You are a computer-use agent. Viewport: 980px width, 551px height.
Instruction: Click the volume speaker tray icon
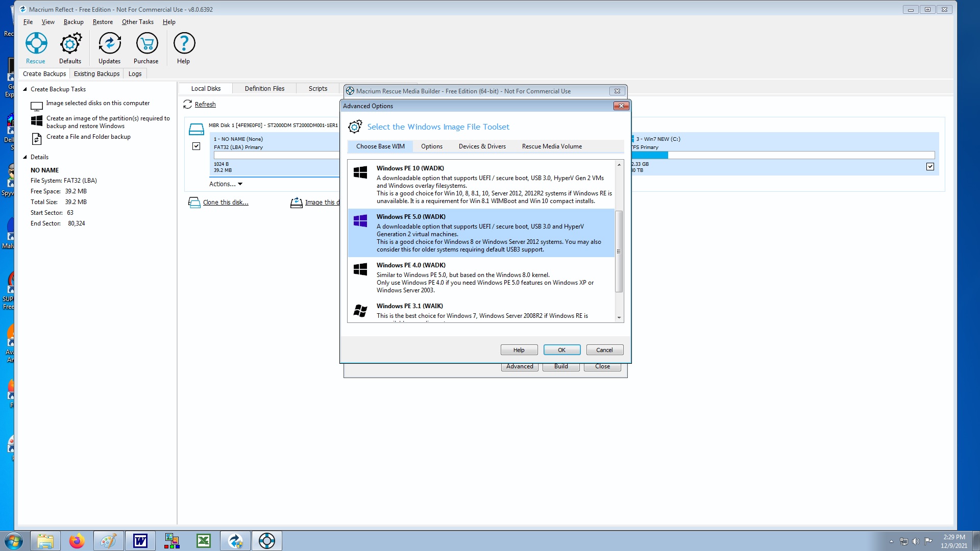coord(916,541)
